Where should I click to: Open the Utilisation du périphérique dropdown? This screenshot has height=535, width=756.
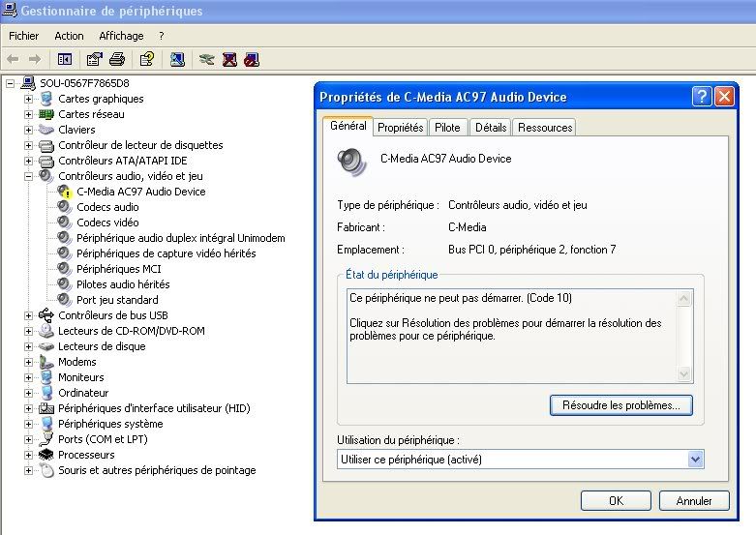(x=694, y=460)
